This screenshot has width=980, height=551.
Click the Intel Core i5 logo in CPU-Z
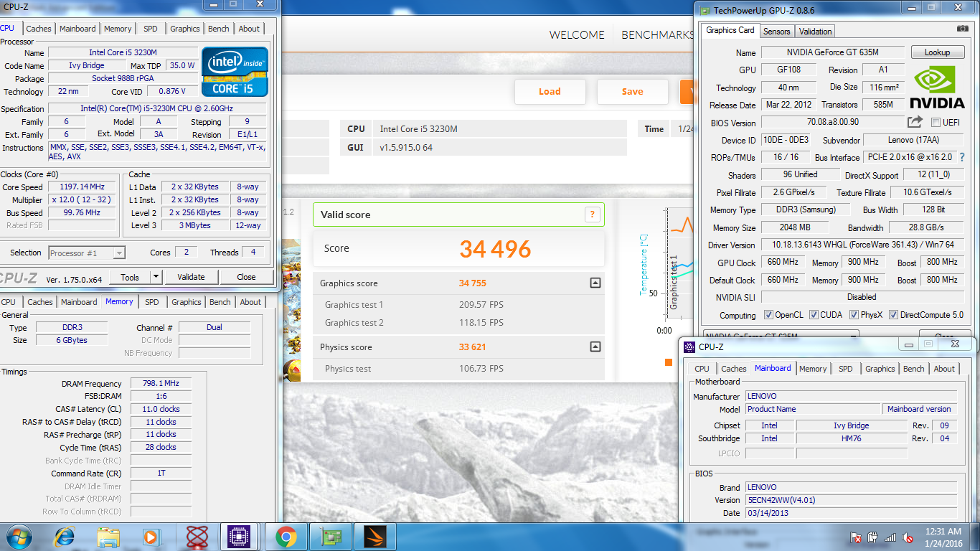[x=235, y=72]
